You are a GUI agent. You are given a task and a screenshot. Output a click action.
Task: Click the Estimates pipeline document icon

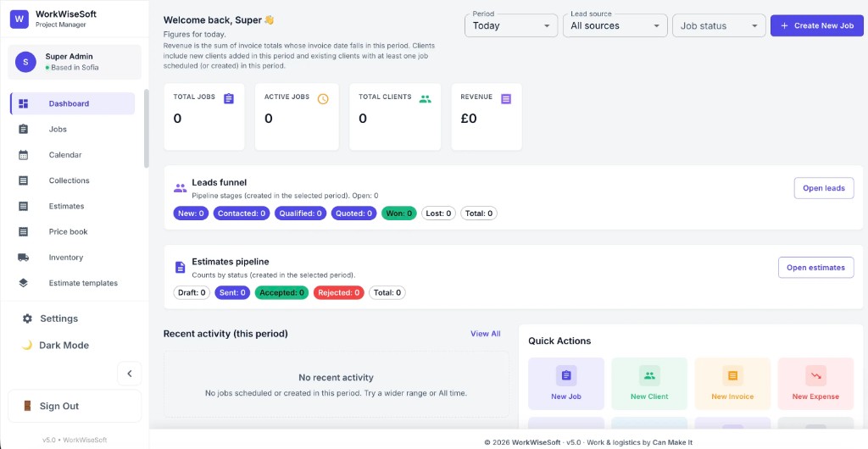180,267
